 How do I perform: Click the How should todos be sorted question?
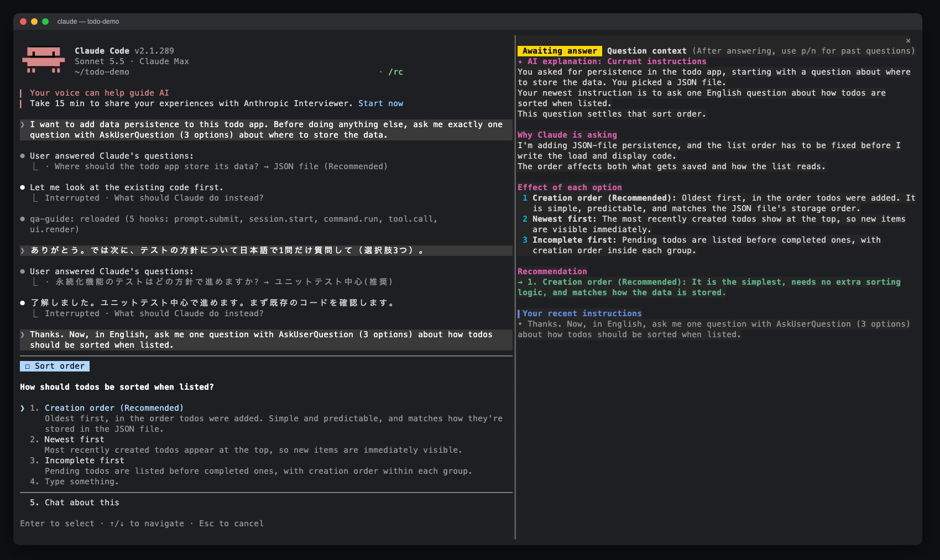pyautogui.click(x=117, y=387)
